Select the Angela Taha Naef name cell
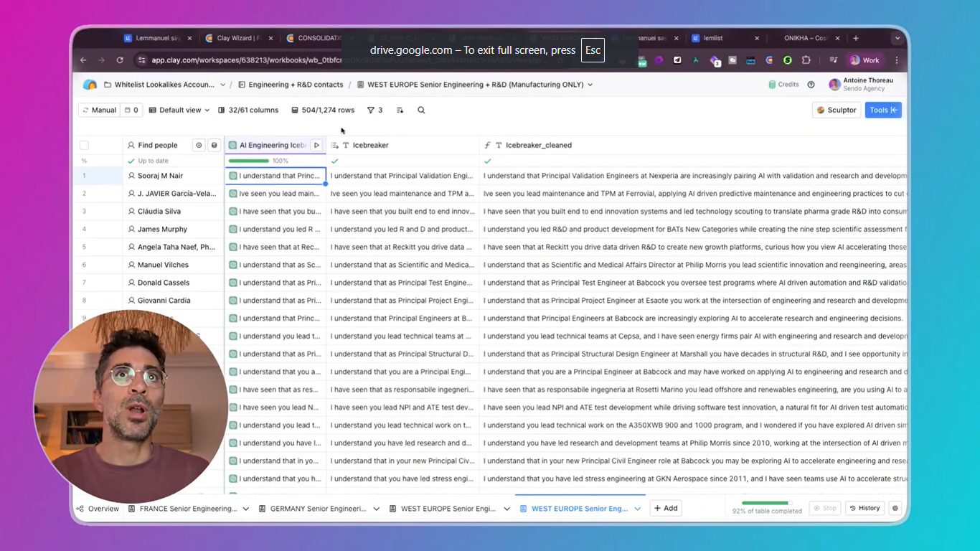The height and width of the screenshot is (551, 980). click(173, 247)
